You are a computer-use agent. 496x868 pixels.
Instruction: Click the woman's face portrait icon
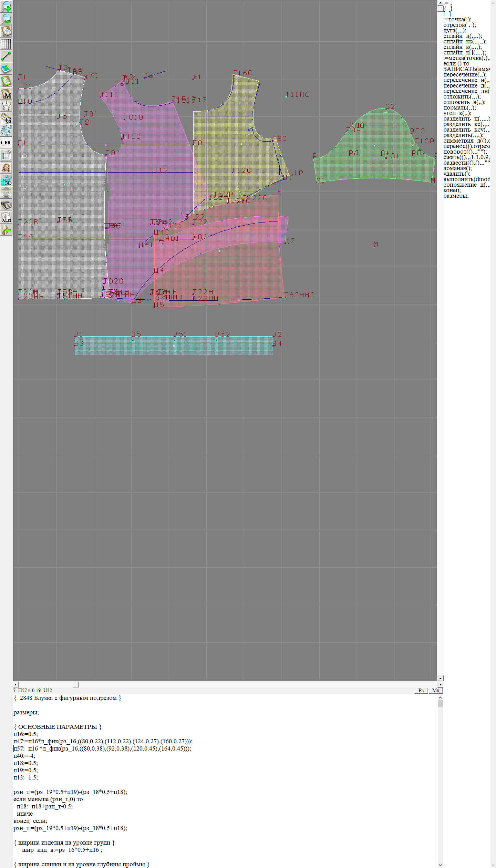click(6, 168)
